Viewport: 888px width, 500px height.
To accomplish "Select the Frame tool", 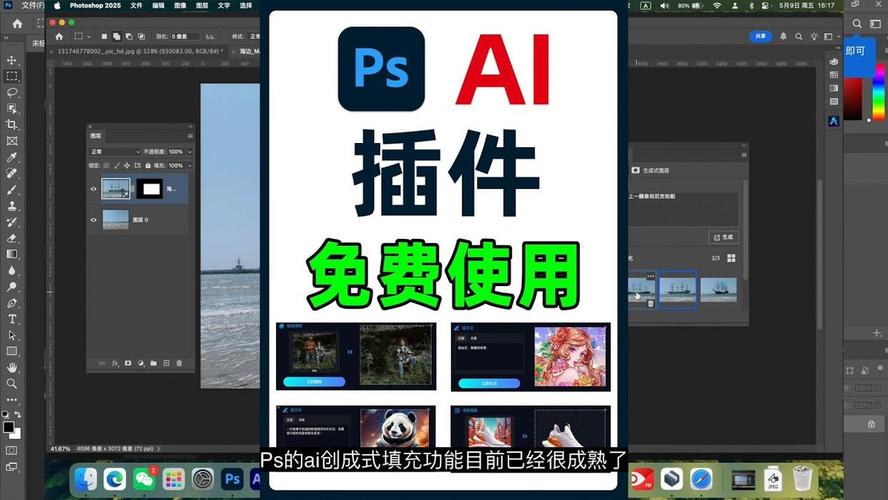I will click(x=11, y=141).
